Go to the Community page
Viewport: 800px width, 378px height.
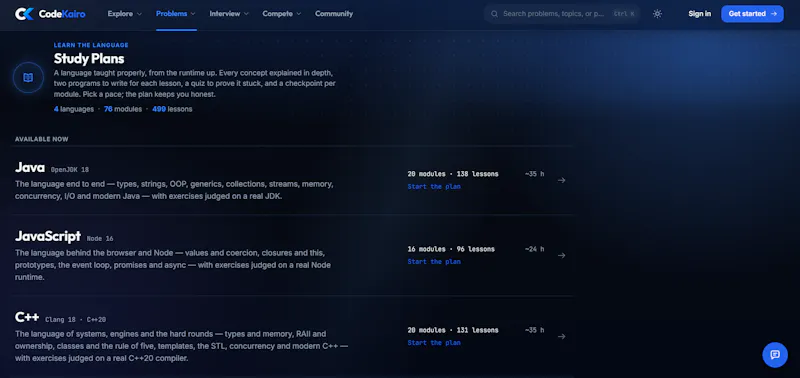(x=334, y=14)
